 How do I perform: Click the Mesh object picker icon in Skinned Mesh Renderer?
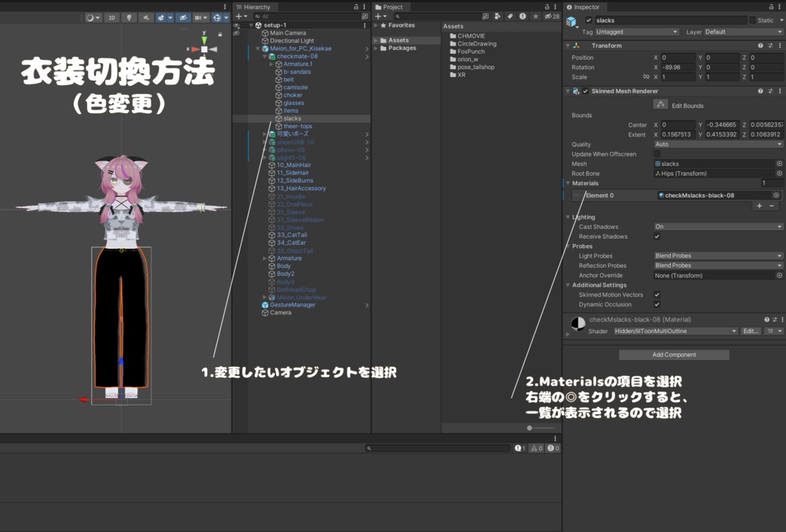click(779, 163)
